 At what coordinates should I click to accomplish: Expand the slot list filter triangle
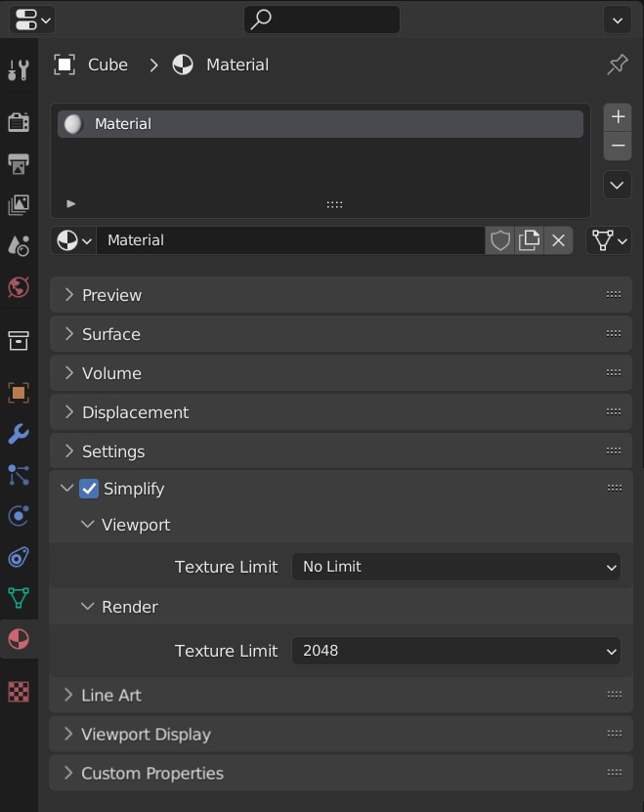pyautogui.click(x=71, y=203)
